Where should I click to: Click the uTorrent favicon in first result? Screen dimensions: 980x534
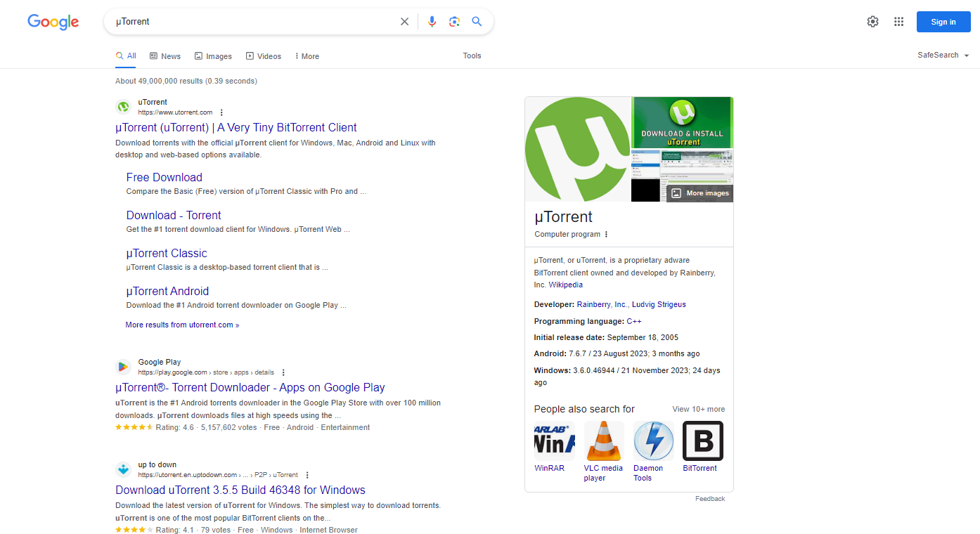point(124,107)
